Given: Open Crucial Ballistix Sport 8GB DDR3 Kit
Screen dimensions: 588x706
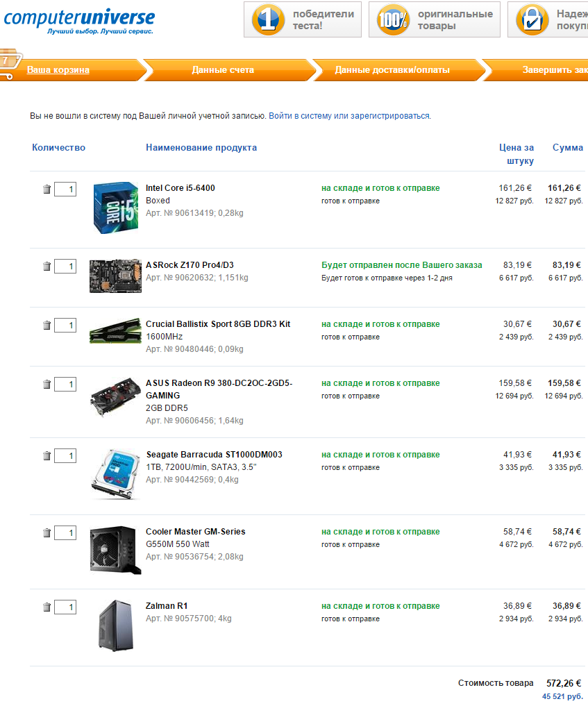Looking at the screenshot, I should point(218,323).
